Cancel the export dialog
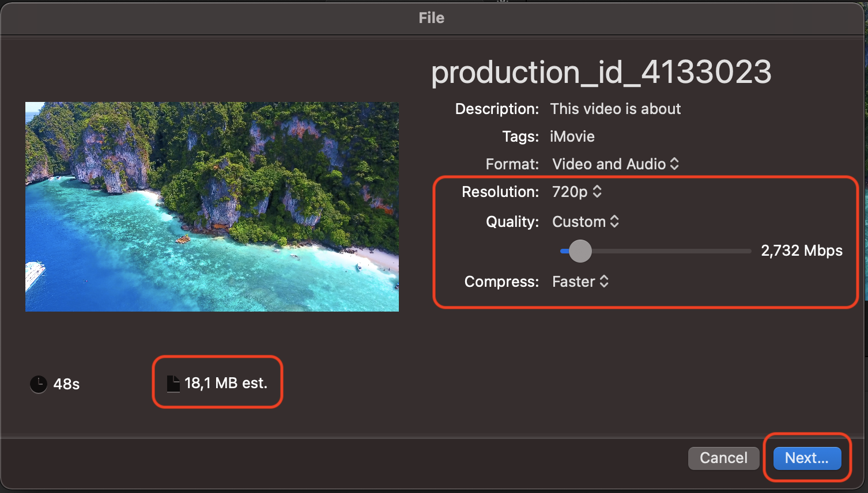Screen dimensions: 868x493 [723, 458]
